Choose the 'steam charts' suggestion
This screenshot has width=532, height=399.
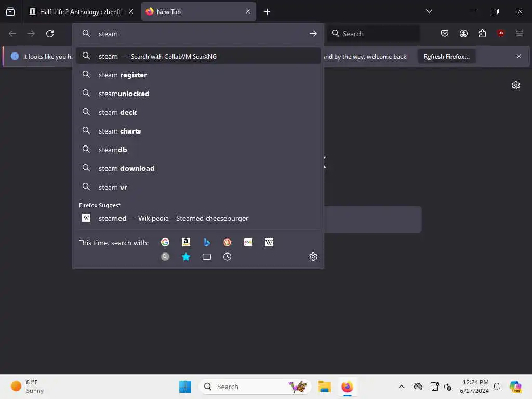[198, 130]
